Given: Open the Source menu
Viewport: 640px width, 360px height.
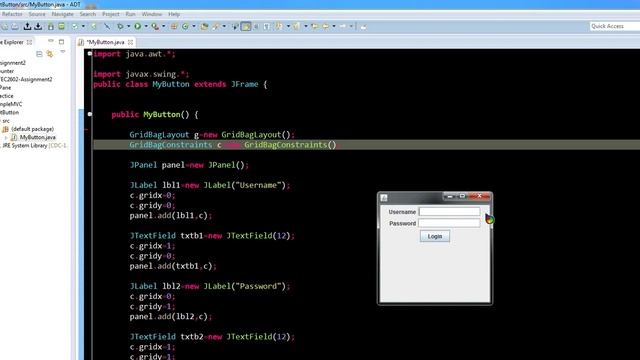Looking at the screenshot, I should 37,14.
